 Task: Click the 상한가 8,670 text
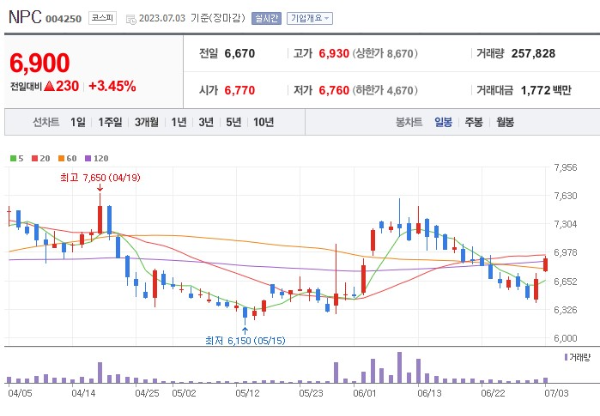click(385, 54)
